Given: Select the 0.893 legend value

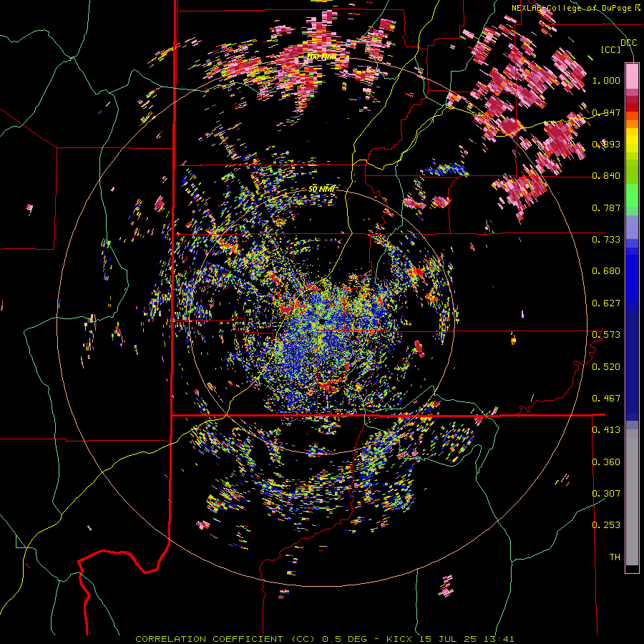Looking at the screenshot, I should coord(606,144).
